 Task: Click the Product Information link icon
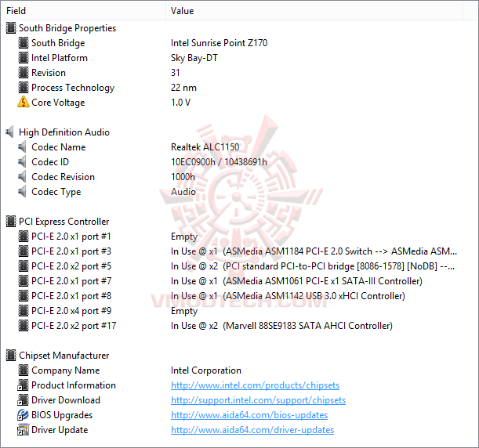click(x=24, y=385)
